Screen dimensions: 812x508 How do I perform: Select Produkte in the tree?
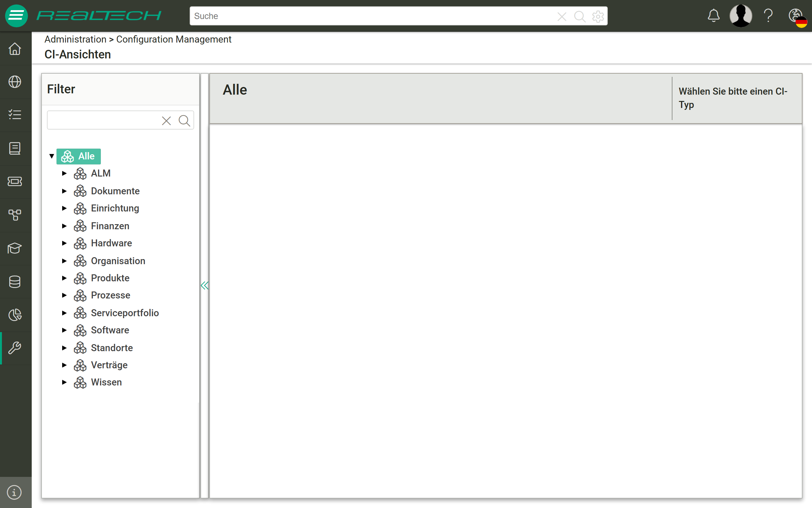pos(110,278)
